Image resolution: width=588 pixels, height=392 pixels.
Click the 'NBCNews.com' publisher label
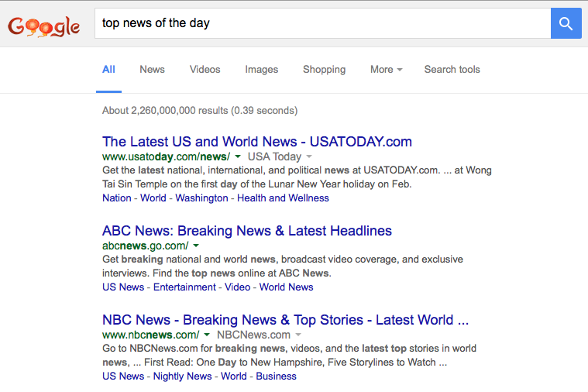point(253,335)
